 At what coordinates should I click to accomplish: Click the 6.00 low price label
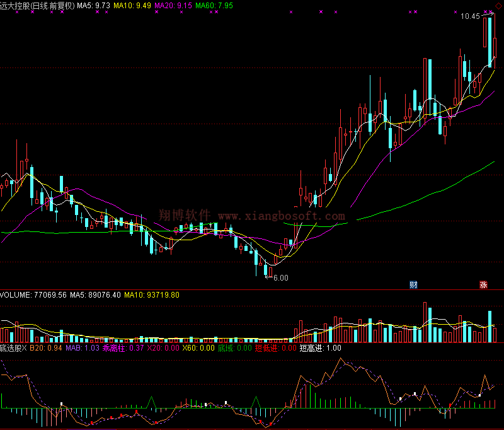point(280,278)
